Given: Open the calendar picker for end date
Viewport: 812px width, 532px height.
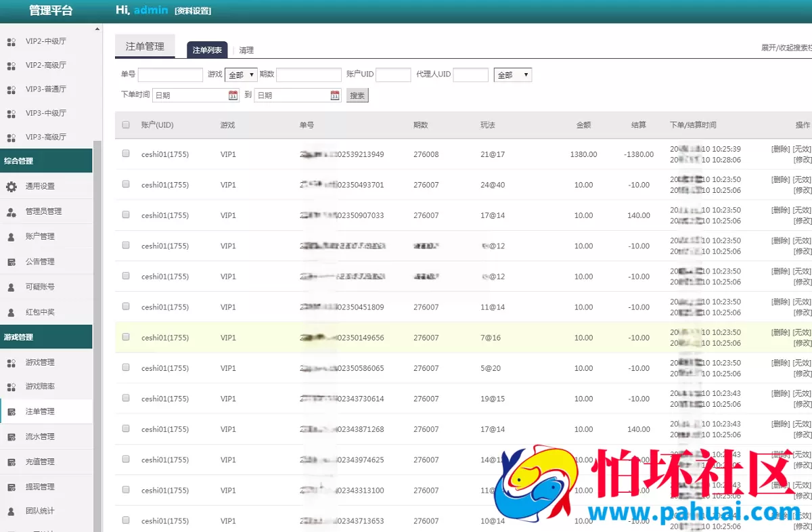Looking at the screenshot, I should (335, 95).
